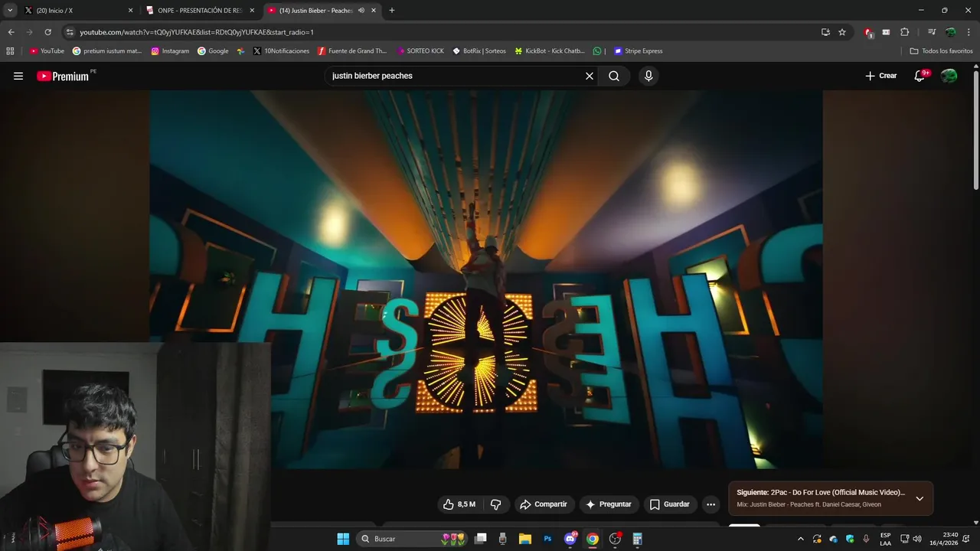Switch the ESP LAA input language
980x551 pixels.
point(885,539)
